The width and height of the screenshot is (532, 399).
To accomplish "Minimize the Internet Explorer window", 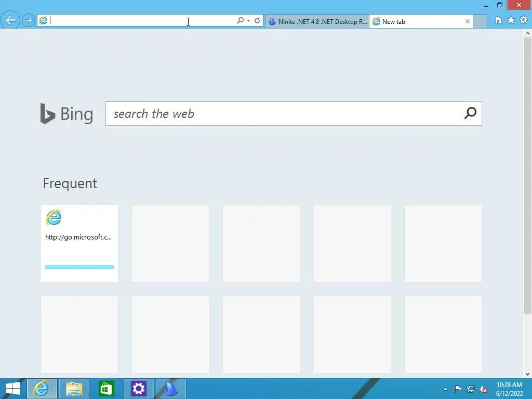I will (x=486, y=5).
